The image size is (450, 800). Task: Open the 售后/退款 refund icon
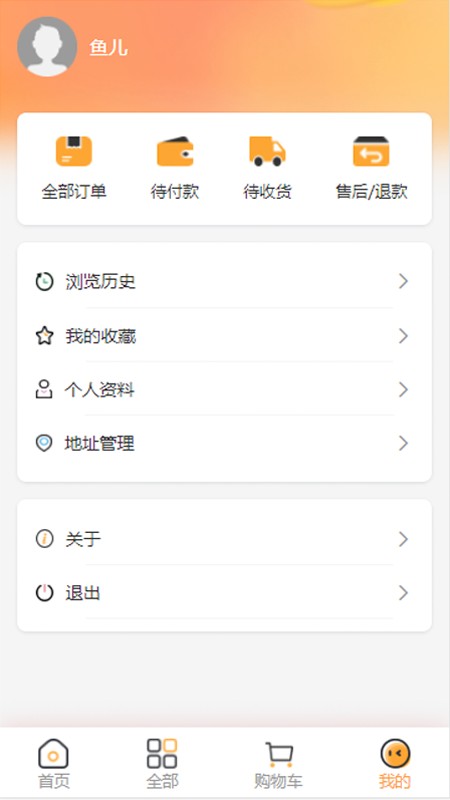[371, 152]
